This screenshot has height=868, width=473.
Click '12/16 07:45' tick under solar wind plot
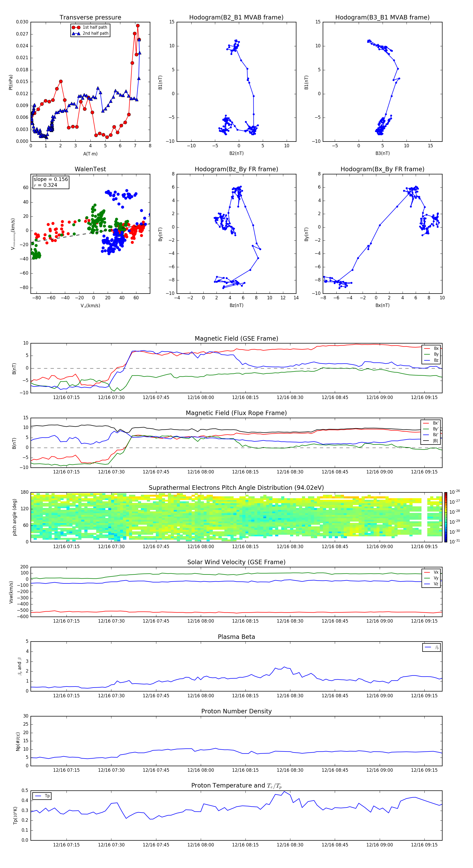[x=156, y=621]
